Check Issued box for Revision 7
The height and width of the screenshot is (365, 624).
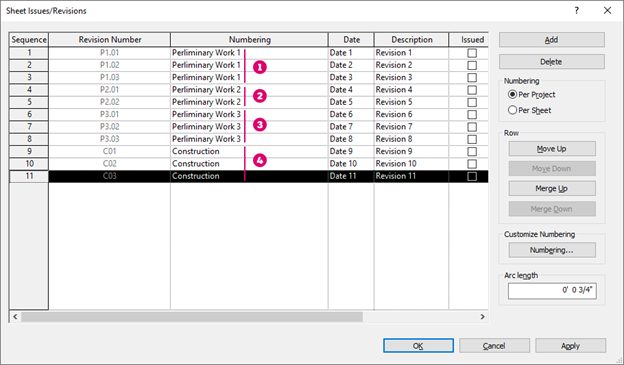point(472,127)
